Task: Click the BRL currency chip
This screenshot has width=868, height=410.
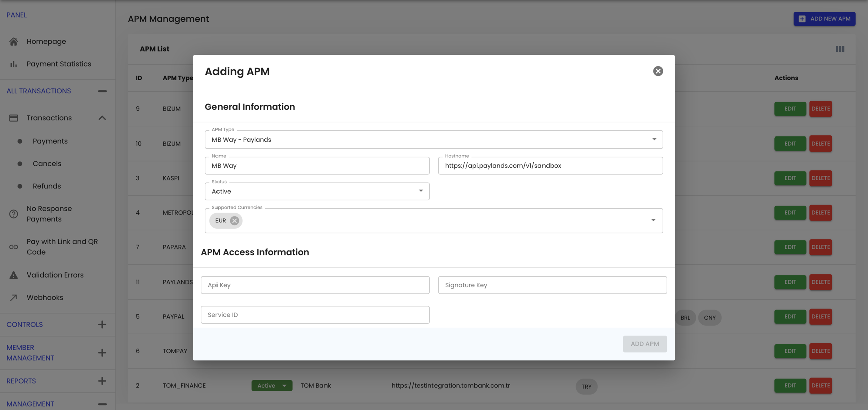Action: click(685, 318)
